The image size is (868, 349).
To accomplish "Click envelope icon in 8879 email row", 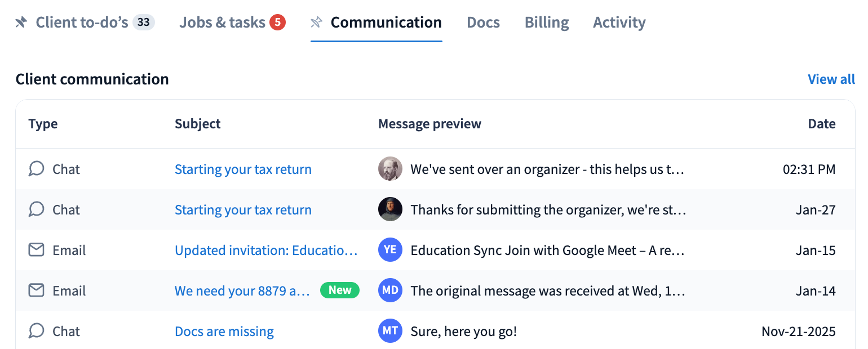I will pos(36,290).
